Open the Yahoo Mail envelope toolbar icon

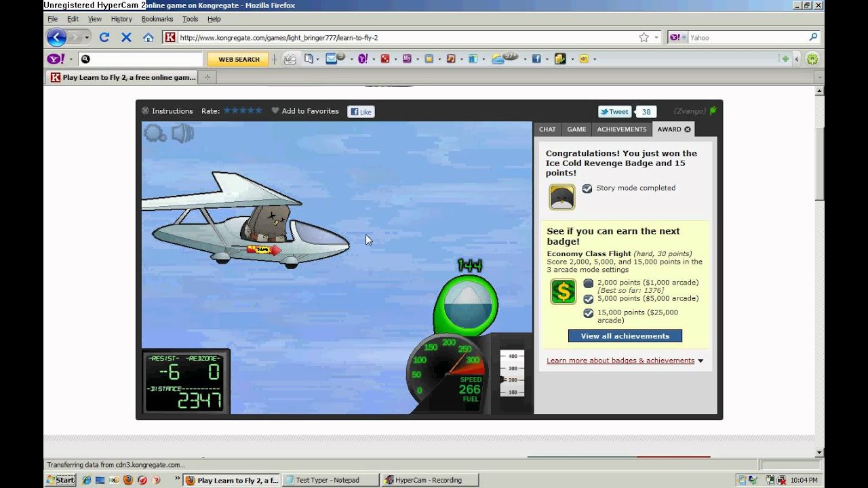tap(332, 58)
